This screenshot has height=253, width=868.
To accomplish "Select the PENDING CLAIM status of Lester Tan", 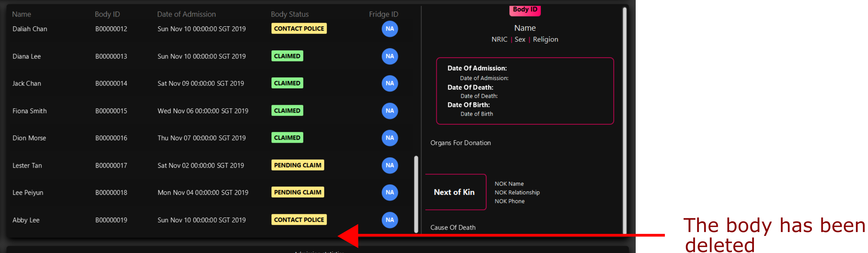I will click(298, 165).
